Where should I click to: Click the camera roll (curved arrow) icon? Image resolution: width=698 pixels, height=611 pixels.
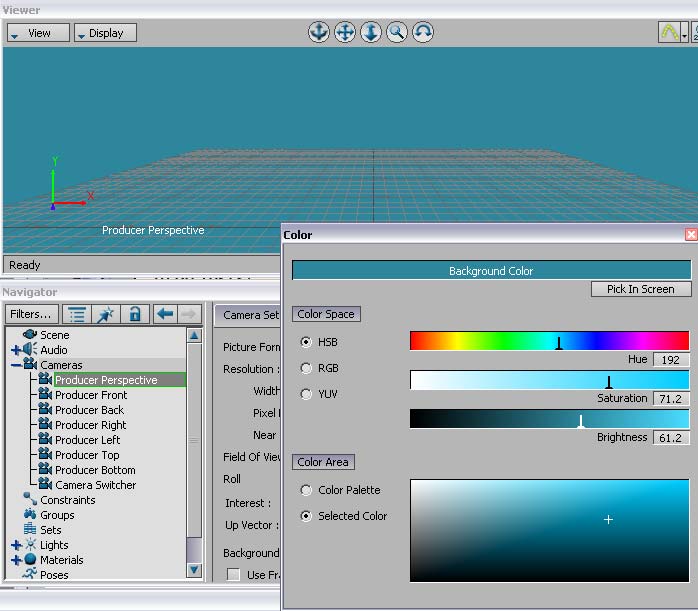423,32
